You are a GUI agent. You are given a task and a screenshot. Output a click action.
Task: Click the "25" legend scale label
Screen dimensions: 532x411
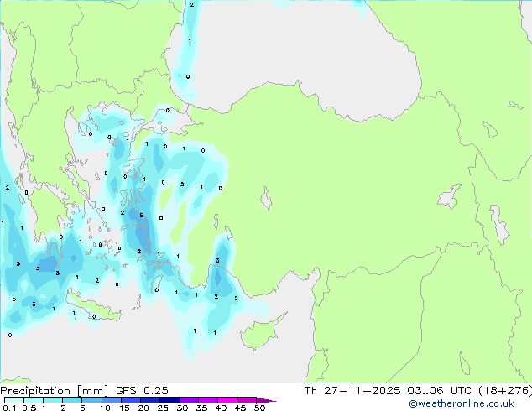coord(163,408)
